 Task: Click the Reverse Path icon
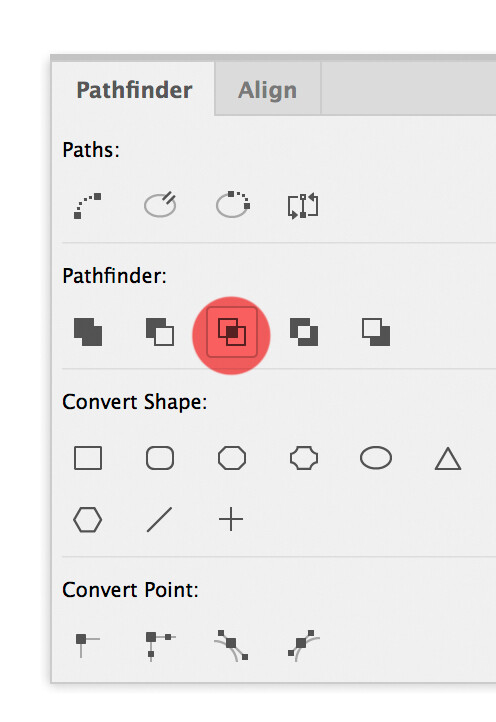pos(303,206)
